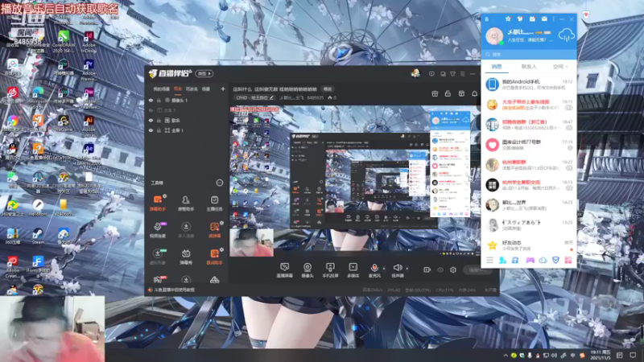Add the 直播屏幕 screen capture source

(x=285, y=270)
